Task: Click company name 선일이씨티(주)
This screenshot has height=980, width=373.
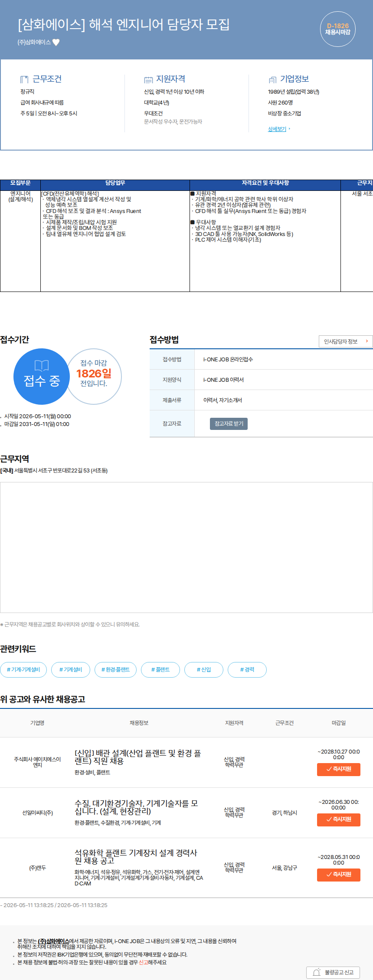Action: coord(37,813)
